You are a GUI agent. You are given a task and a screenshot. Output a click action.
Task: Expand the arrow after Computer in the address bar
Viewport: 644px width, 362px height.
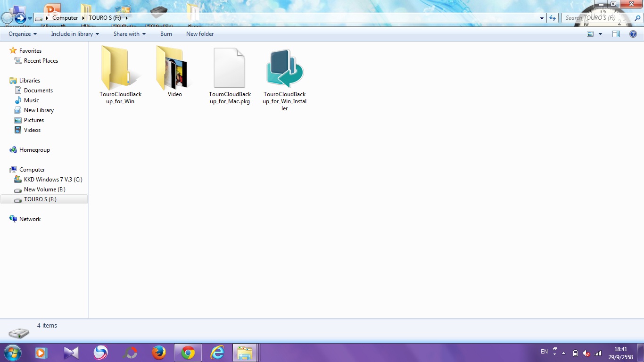[83, 18]
